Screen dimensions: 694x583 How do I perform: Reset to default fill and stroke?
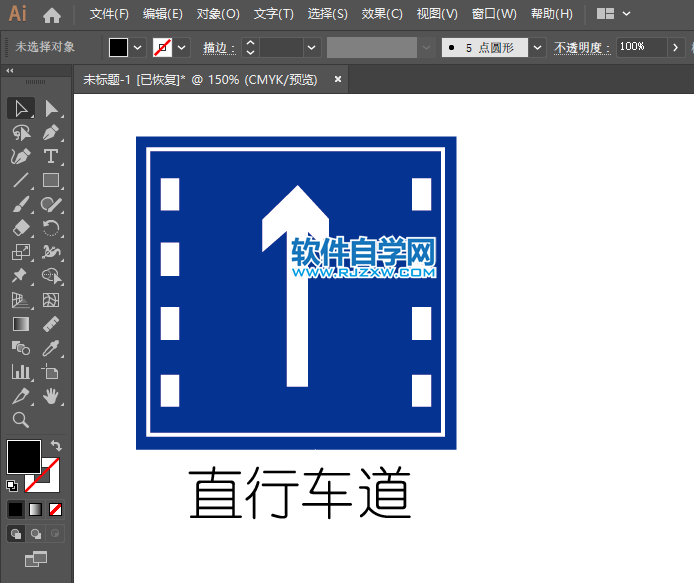coord(12,486)
